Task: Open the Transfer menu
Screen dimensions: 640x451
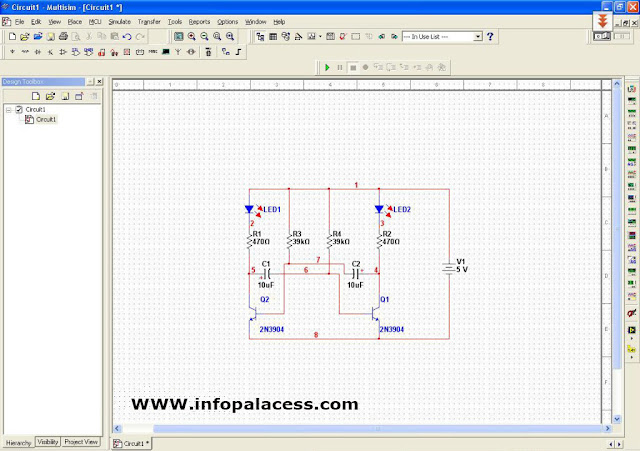Action: tap(149, 22)
